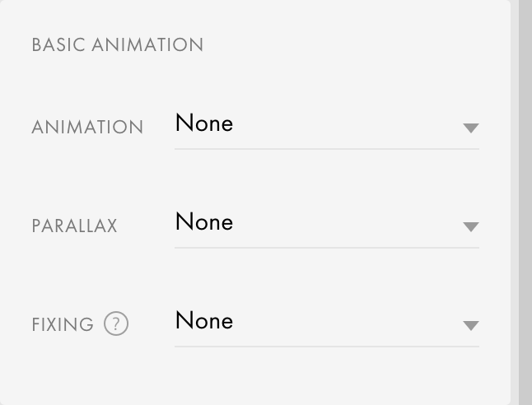Screen dimensions: 532x405
Task: Click the FIXING field label
Action: pyautogui.click(x=63, y=325)
